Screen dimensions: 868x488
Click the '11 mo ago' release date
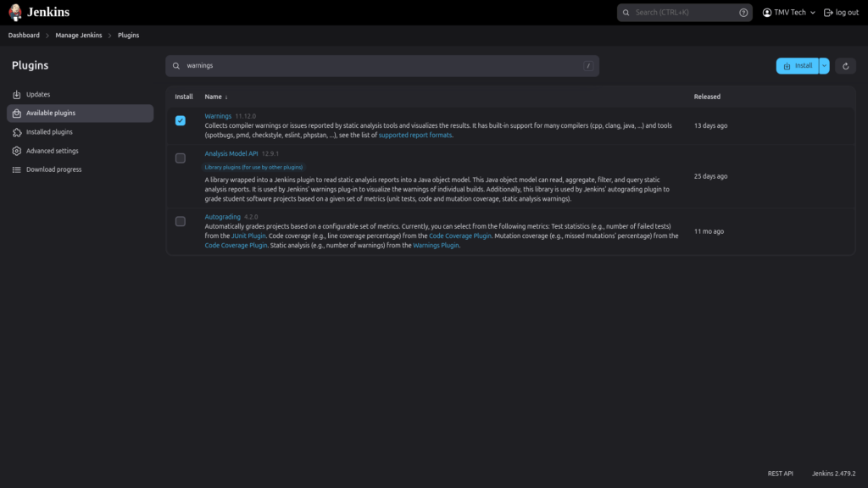pos(709,231)
